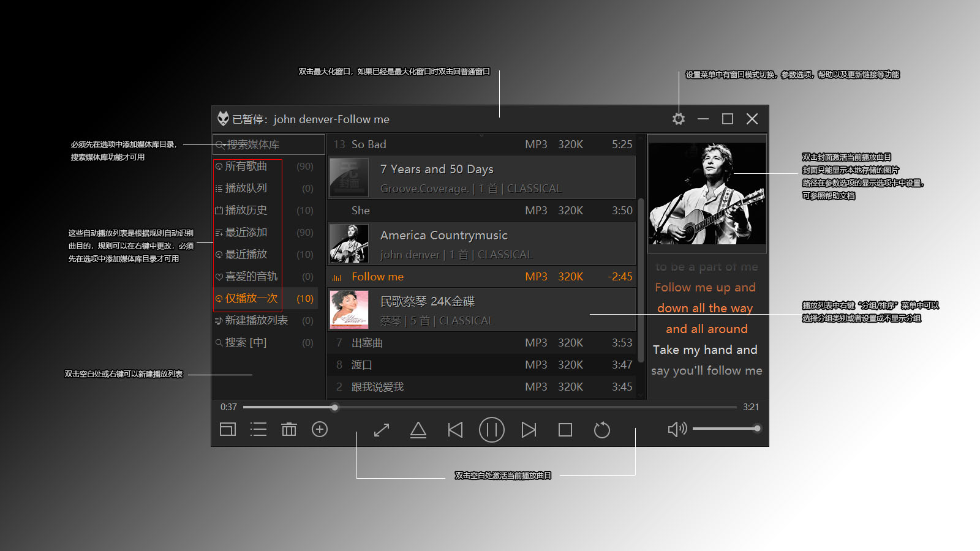Select the 最近添加 playlist
The height and width of the screenshot is (551, 980).
265,233
